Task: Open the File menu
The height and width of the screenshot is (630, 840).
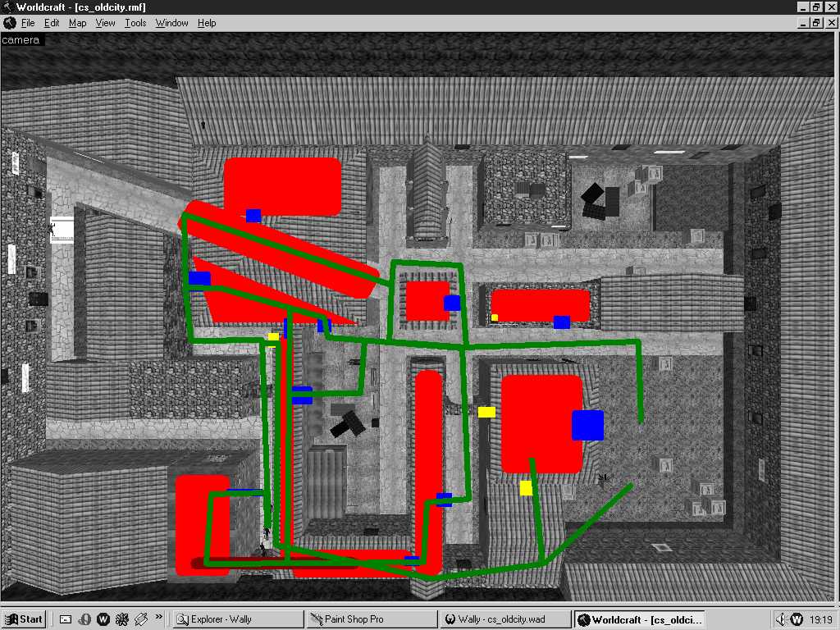Action: (x=28, y=23)
